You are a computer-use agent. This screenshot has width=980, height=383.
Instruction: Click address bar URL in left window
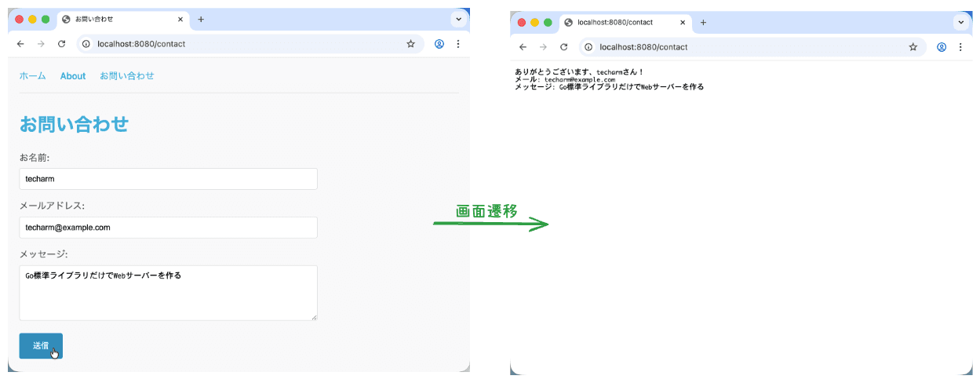(141, 44)
